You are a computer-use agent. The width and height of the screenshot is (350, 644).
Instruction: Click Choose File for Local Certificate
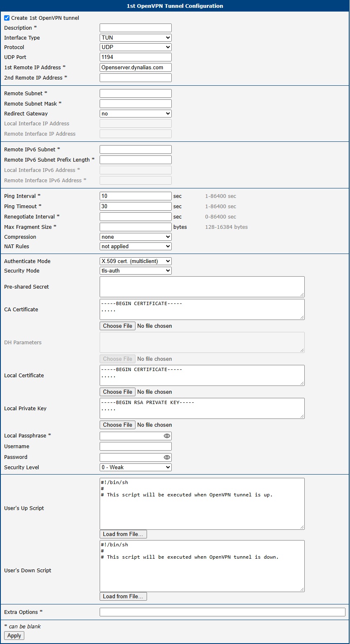[x=117, y=392]
